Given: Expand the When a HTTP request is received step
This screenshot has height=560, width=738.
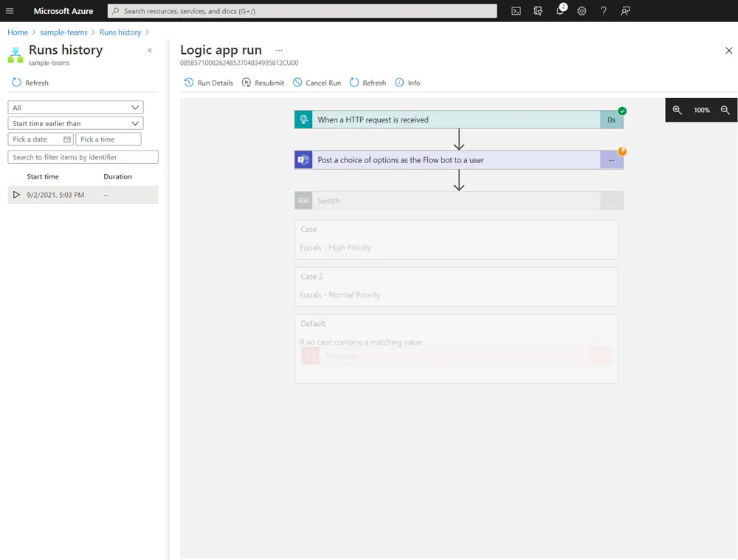Looking at the screenshot, I should pyautogui.click(x=458, y=120).
